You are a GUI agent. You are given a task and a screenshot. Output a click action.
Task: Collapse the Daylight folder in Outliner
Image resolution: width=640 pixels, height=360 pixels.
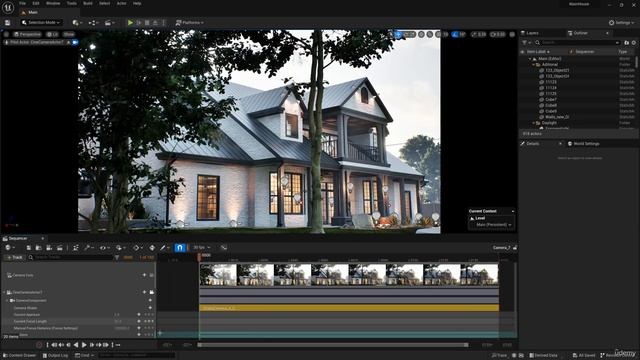point(533,123)
